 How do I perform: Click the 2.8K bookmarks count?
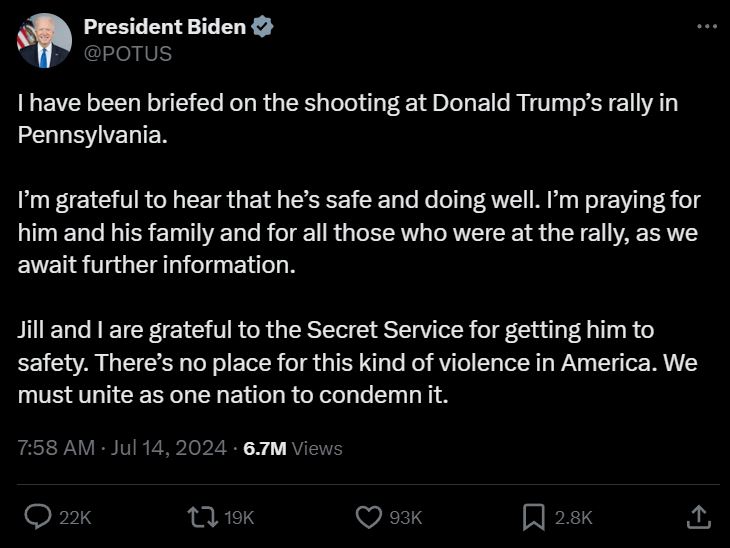coord(574,517)
